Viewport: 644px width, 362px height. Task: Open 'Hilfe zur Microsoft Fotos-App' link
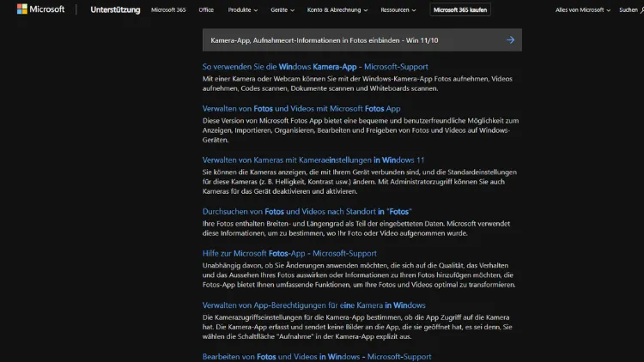pos(289,253)
